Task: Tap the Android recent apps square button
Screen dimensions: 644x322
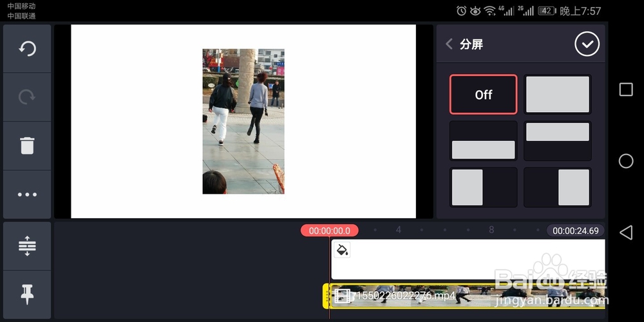Action: [x=626, y=90]
